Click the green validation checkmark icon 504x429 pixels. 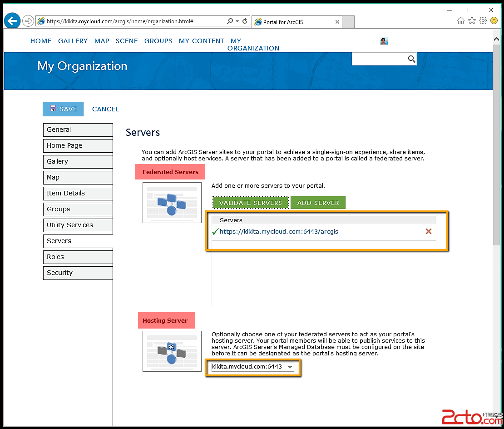pyautogui.click(x=215, y=232)
